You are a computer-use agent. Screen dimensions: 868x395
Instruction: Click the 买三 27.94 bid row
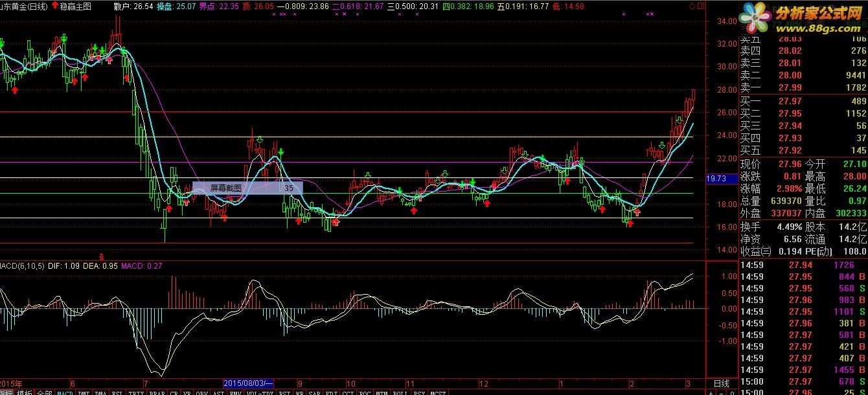tap(803, 126)
